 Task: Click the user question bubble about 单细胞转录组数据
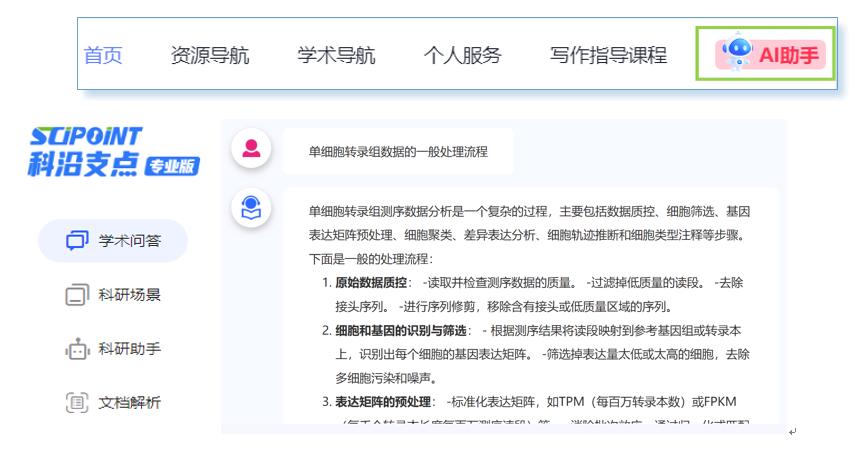click(x=398, y=152)
